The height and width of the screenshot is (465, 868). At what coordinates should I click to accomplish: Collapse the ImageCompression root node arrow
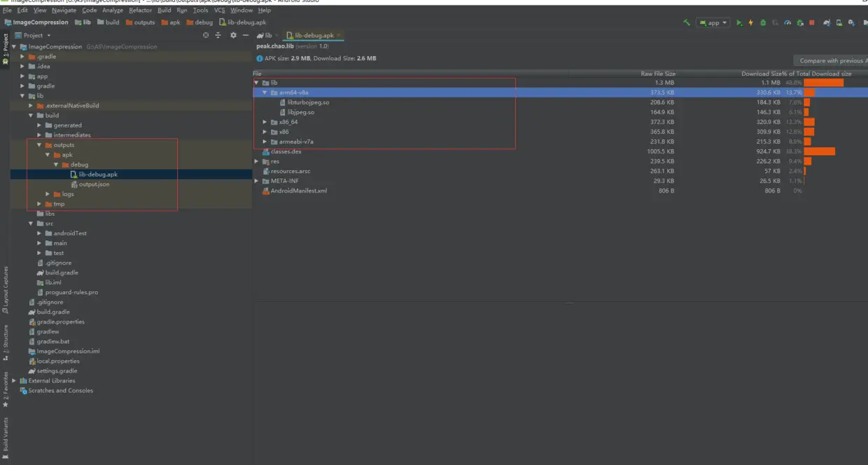[x=14, y=47]
